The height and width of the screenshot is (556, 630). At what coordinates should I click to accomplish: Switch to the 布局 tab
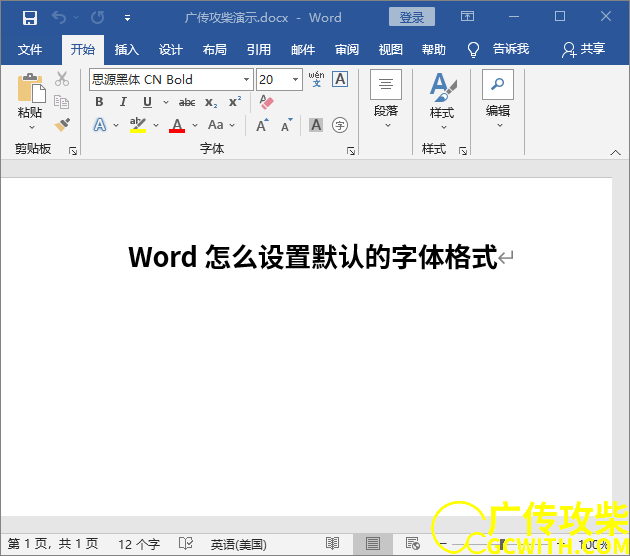[215, 49]
